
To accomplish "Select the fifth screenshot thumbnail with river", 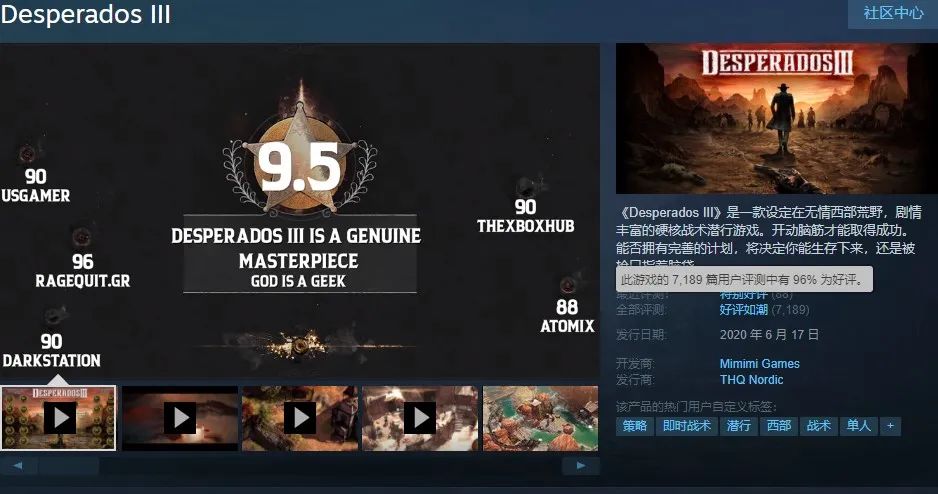I will 541,417.
